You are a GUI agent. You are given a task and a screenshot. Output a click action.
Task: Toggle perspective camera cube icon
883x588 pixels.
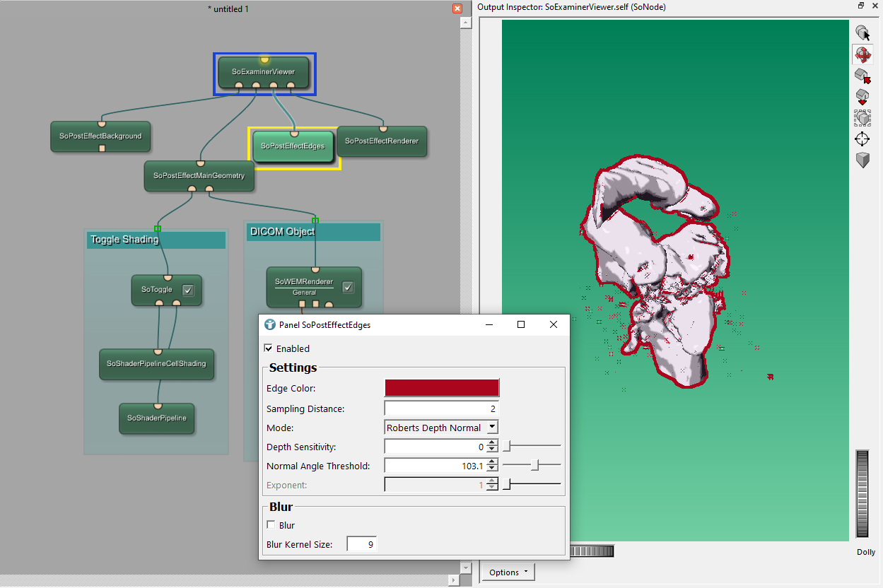coord(862,160)
